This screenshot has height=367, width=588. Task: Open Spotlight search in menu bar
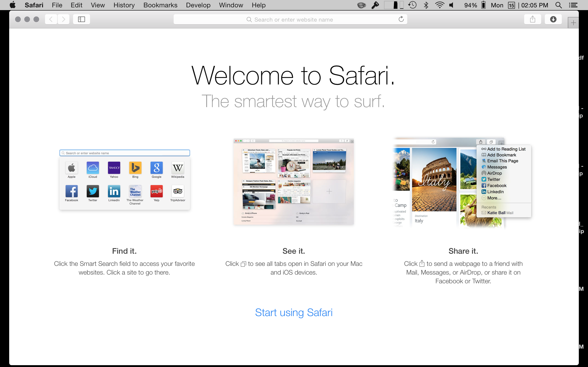coord(559,5)
